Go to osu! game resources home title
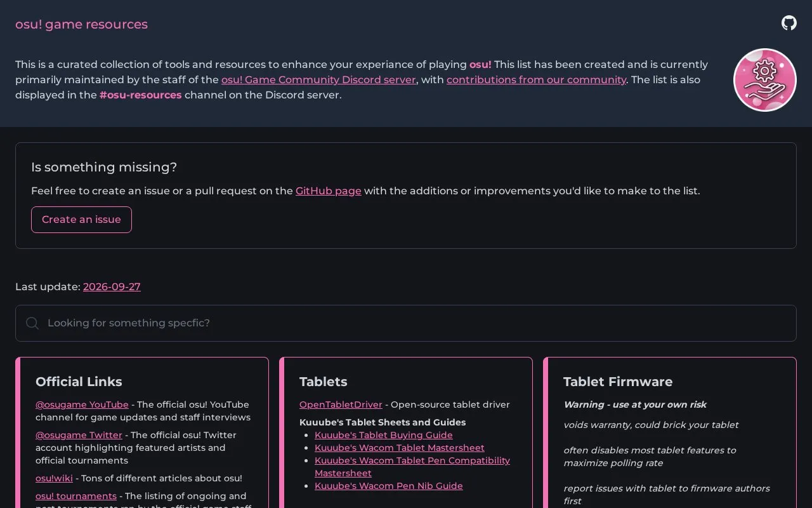This screenshot has width=812, height=508. (81, 24)
